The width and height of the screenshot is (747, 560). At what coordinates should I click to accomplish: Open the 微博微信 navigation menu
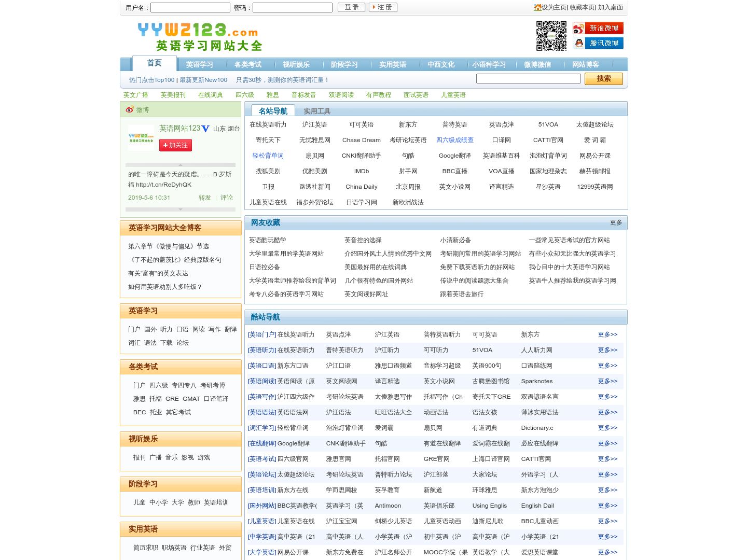click(x=537, y=65)
